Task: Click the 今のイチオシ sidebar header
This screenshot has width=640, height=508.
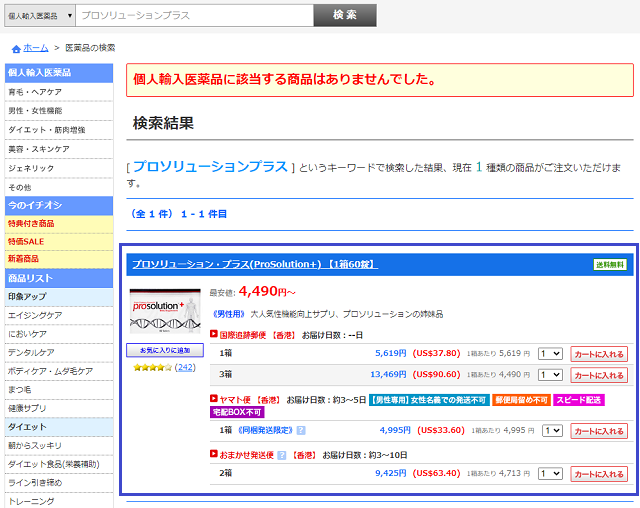Action: (x=59, y=206)
